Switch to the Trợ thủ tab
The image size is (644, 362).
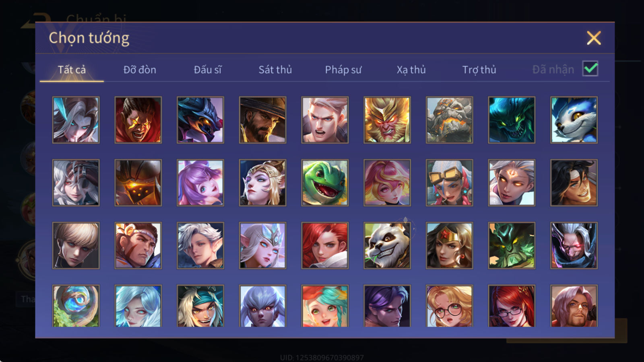[x=479, y=70]
